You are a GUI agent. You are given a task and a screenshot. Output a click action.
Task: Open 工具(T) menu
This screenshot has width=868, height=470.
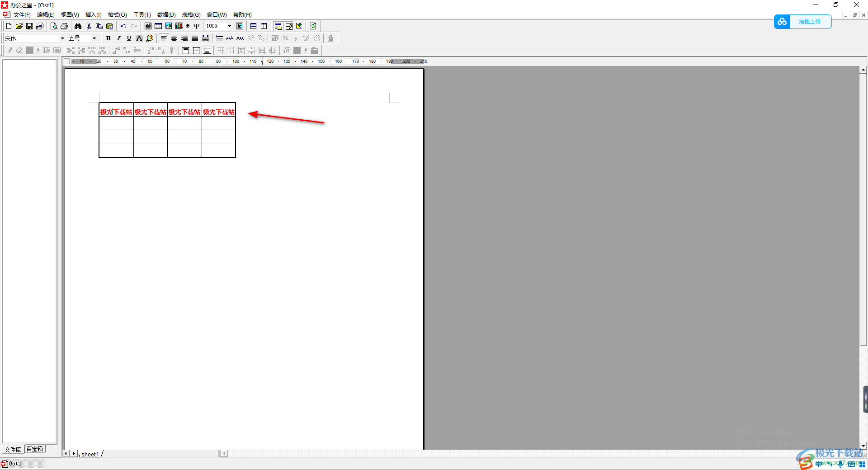[x=142, y=15]
